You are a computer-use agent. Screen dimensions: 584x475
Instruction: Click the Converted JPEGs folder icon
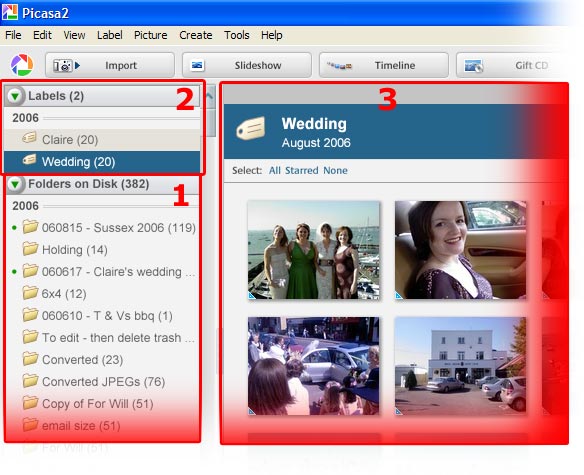(30, 380)
